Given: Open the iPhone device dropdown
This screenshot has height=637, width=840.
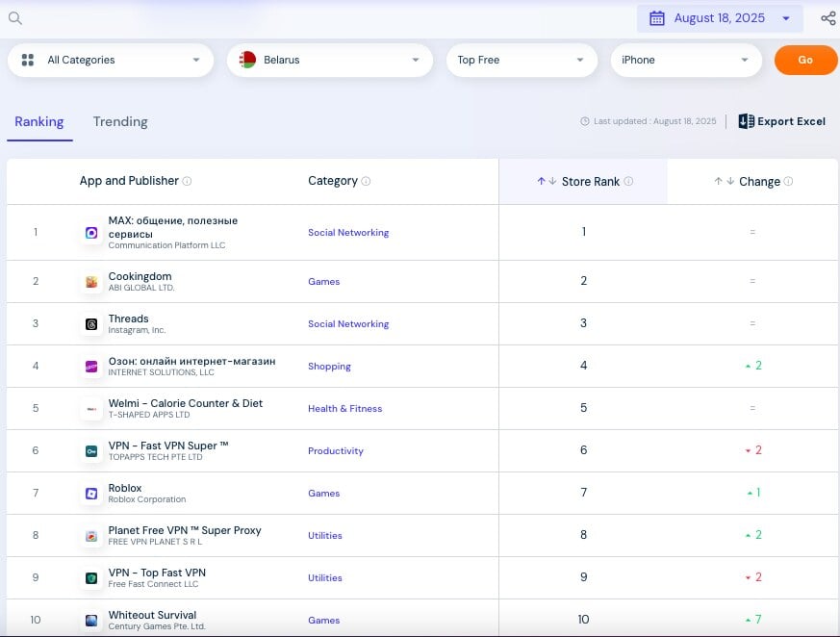Looking at the screenshot, I should (686, 60).
